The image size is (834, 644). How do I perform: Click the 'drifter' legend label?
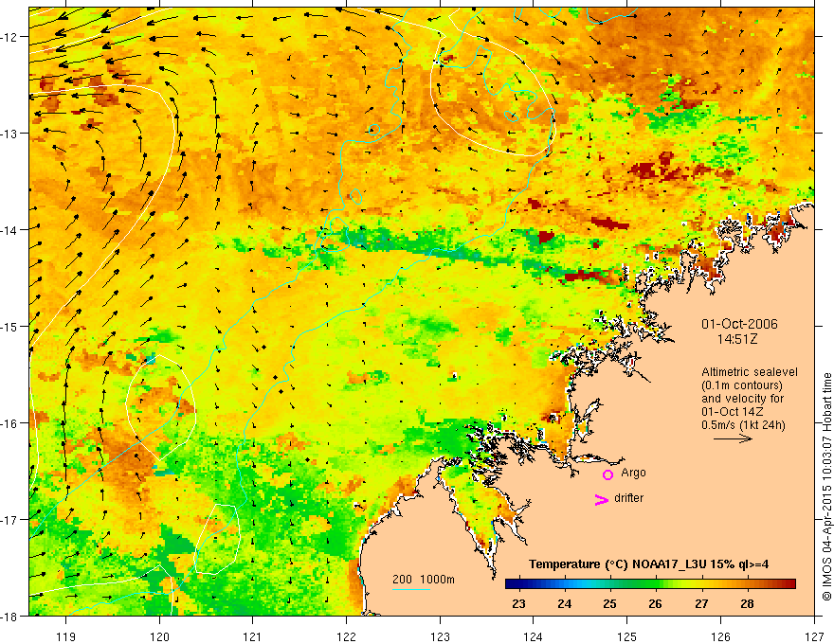click(x=628, y=498)
